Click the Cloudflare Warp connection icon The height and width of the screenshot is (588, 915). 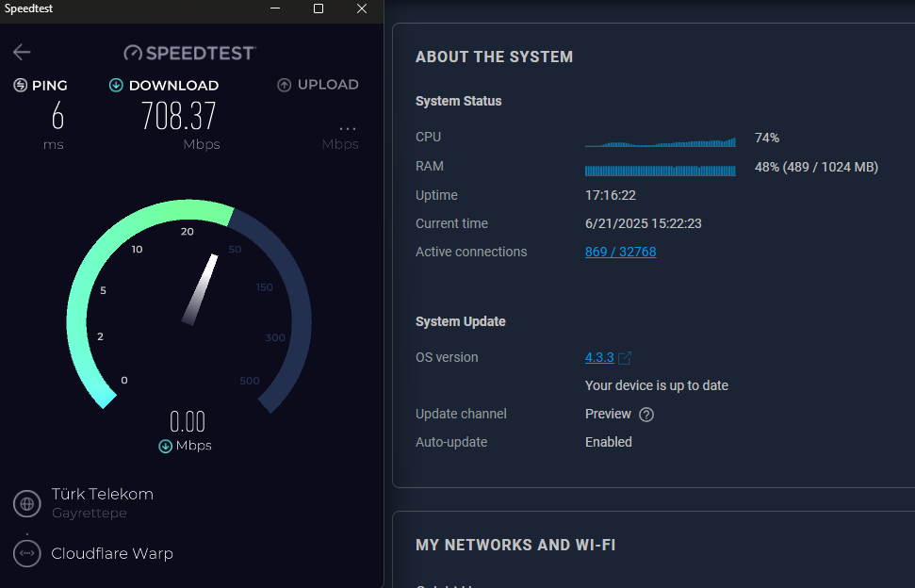25,553
